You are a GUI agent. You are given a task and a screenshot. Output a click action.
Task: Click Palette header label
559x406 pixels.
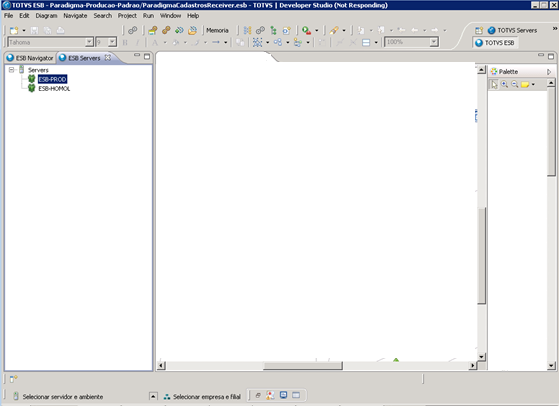pos(508,72)
